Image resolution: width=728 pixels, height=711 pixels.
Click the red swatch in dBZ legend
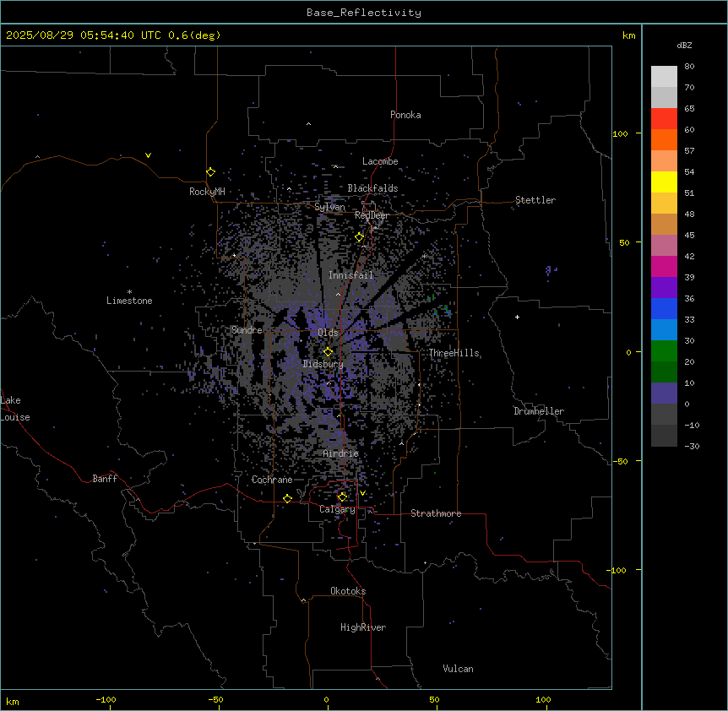pyautogui.click(x=664, y=118)
